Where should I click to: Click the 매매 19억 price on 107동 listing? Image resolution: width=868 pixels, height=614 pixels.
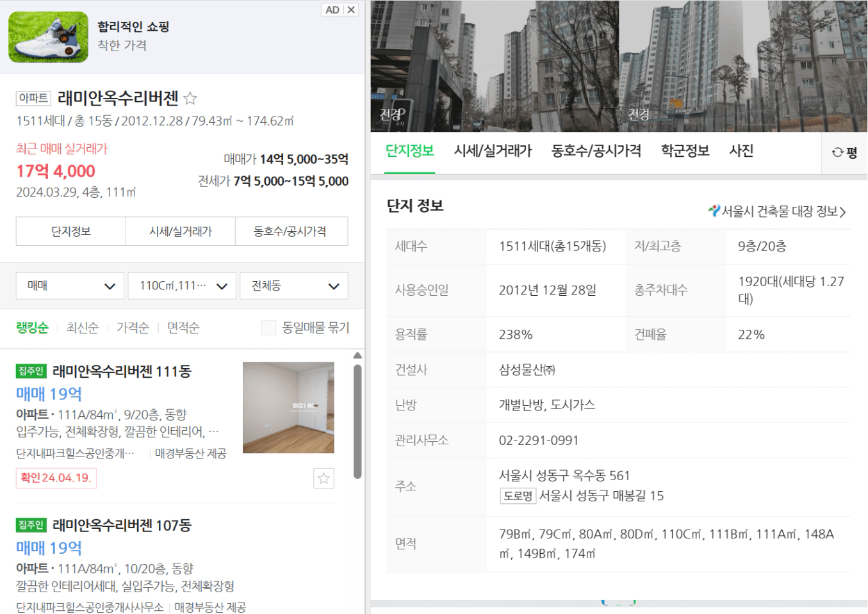pyautogui.click(x=49, y=548)
